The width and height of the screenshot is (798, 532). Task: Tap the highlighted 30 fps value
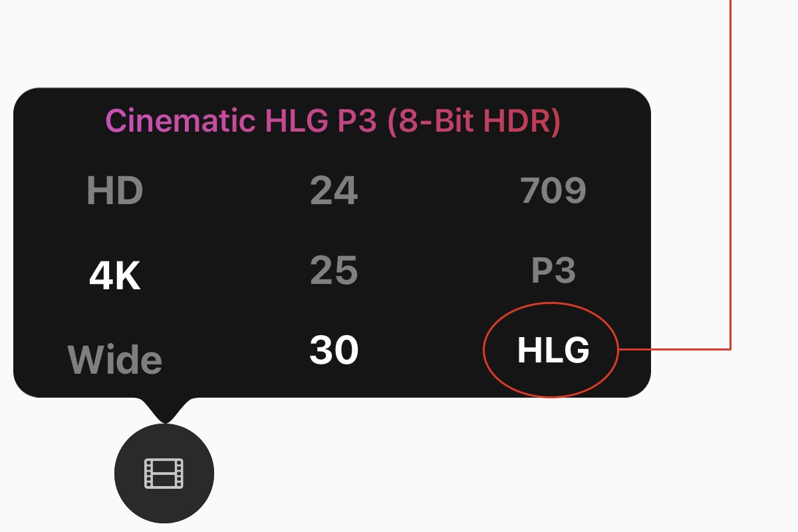334,350
